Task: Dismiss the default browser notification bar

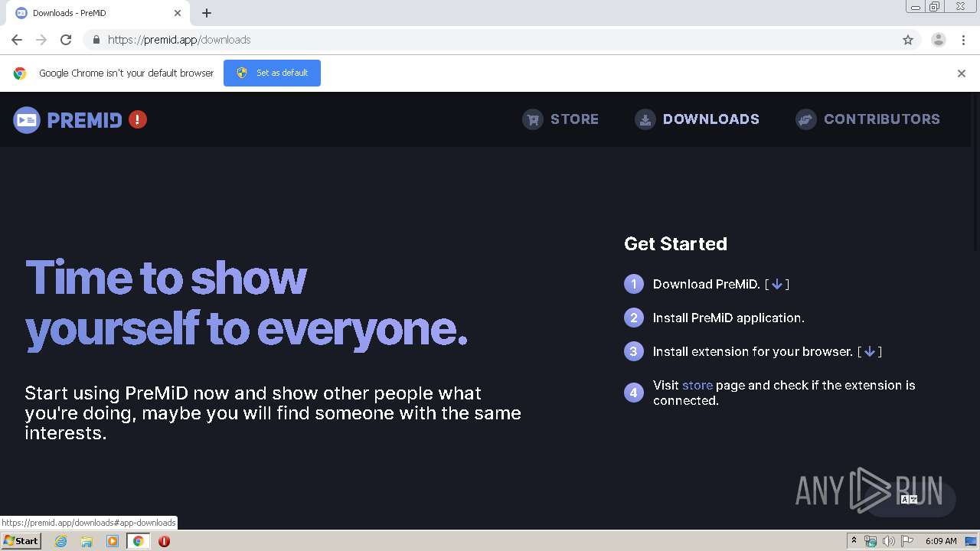Action: (962, 73)
